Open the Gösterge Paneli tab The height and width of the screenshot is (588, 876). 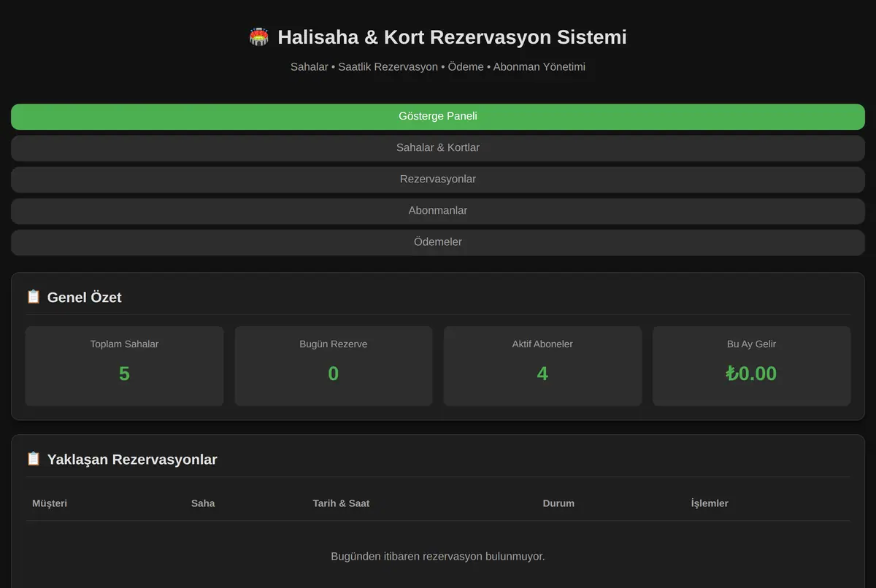(x=438, y=117)
